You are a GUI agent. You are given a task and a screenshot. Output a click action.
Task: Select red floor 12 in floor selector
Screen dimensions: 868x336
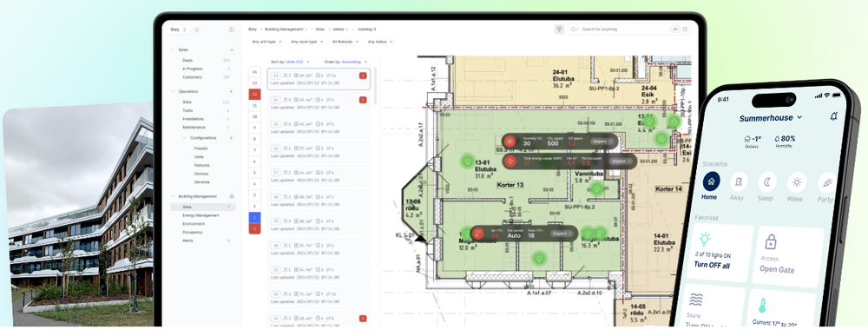(x=254, y=95)
